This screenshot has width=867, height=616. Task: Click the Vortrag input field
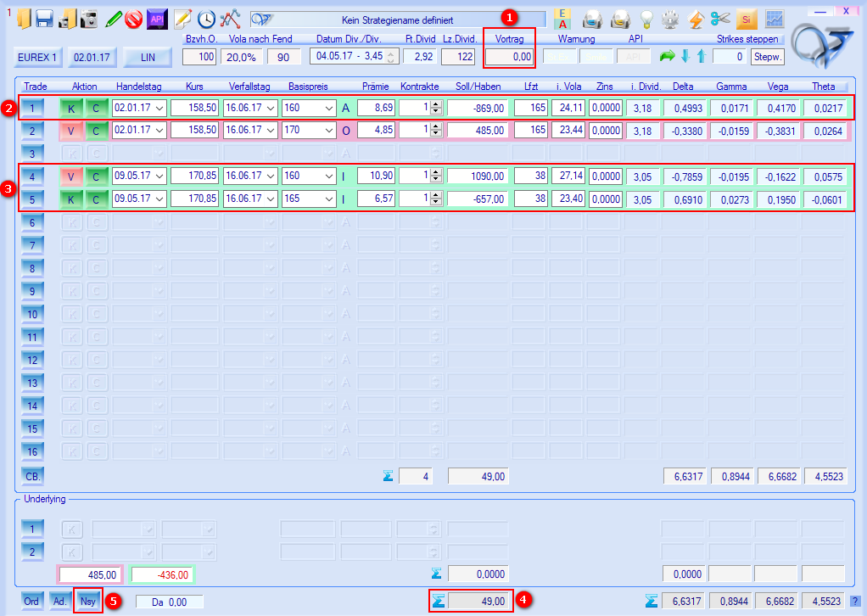pyautogui.click(x=510, y=57)
